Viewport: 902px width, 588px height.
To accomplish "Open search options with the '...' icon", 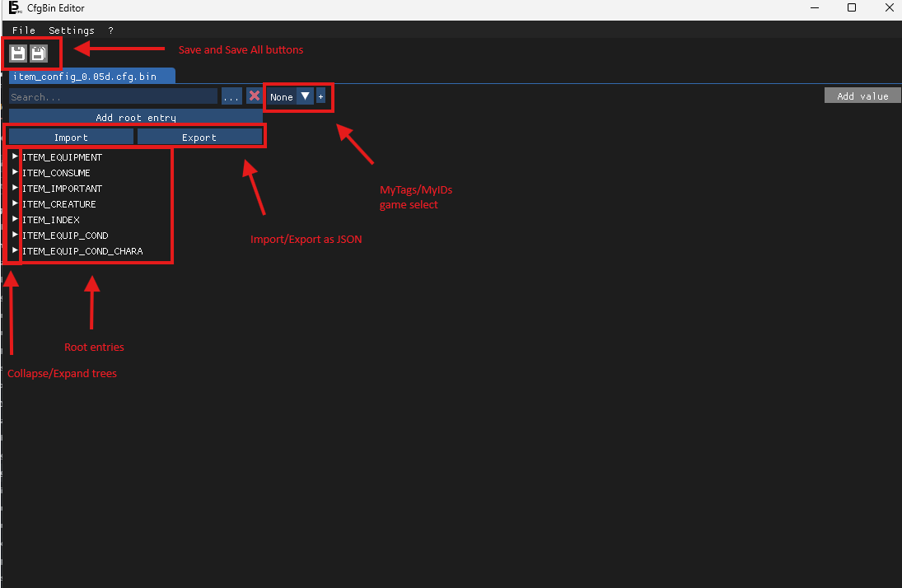I will click(x=231, y=96).
